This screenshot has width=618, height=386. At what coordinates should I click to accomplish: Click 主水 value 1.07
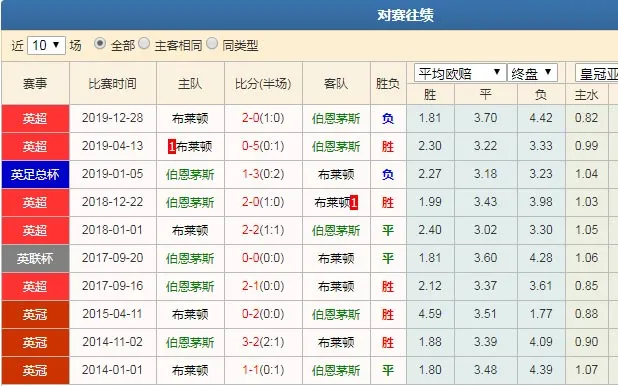pos(586,370)
